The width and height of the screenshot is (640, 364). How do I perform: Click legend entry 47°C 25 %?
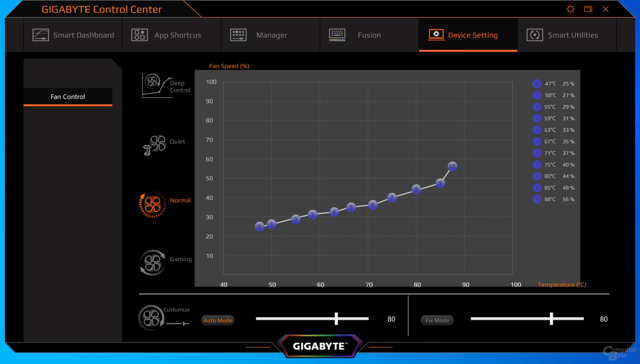(554, 84)
